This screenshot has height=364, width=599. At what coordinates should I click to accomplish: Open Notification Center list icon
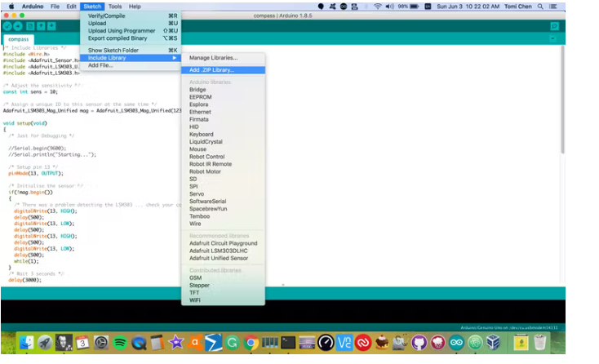click(552, 7)
